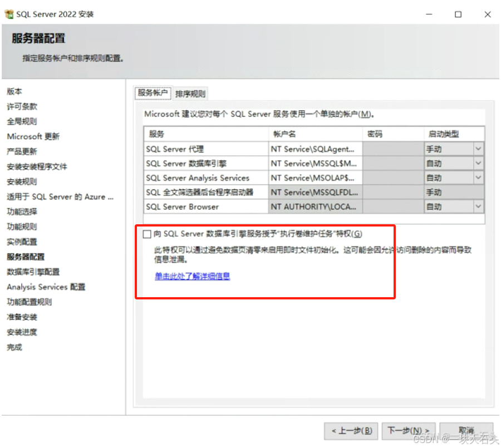The height and width of the screenshot is (448, 501).
Task: Select the 安装安装程序文件 step
Action: [37, 166]
